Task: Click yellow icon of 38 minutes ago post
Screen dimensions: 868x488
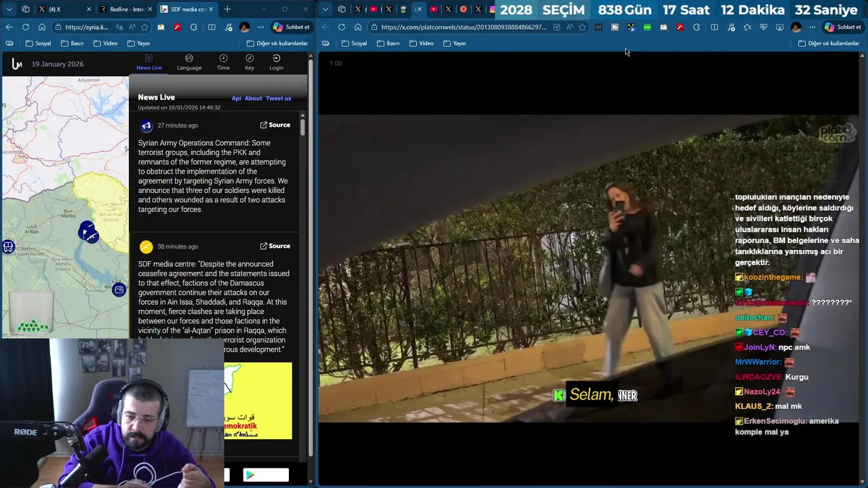Action: point(146,247)
